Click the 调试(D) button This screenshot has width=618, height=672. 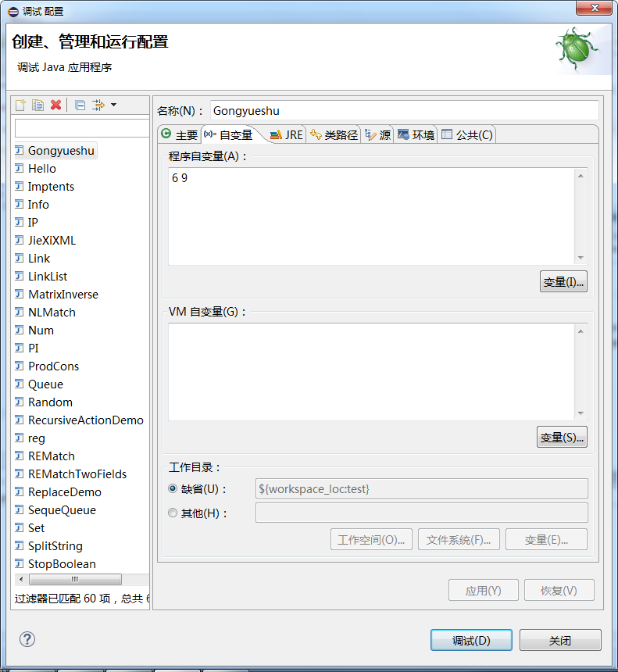tap(471, 640)
